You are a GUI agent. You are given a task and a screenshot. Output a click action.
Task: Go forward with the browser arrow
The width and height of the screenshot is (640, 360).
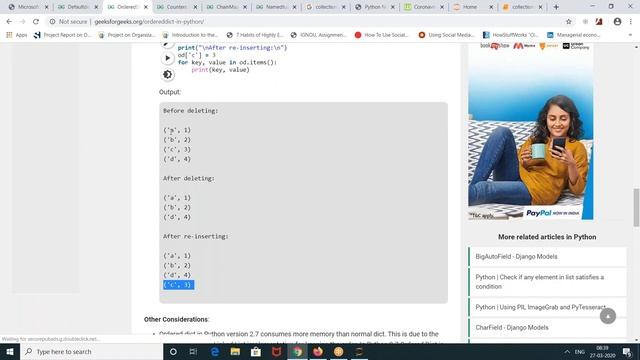(22, 22)
